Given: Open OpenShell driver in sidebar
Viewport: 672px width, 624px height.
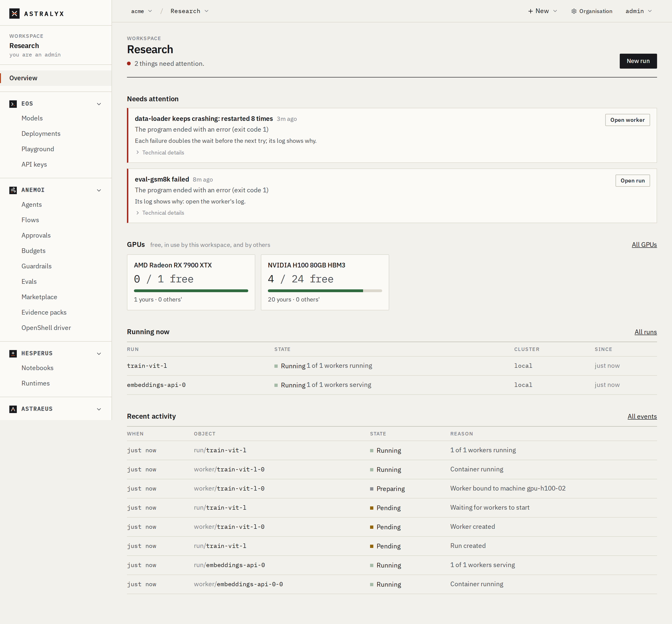Looking at the screenshot, I should point(46,328).
